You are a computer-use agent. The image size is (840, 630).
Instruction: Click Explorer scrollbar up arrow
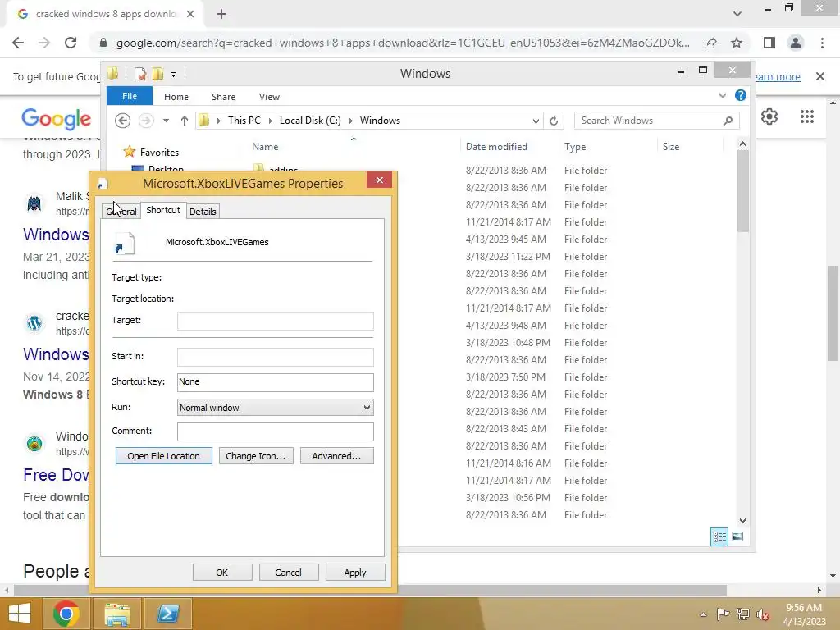tap(742, 144)
